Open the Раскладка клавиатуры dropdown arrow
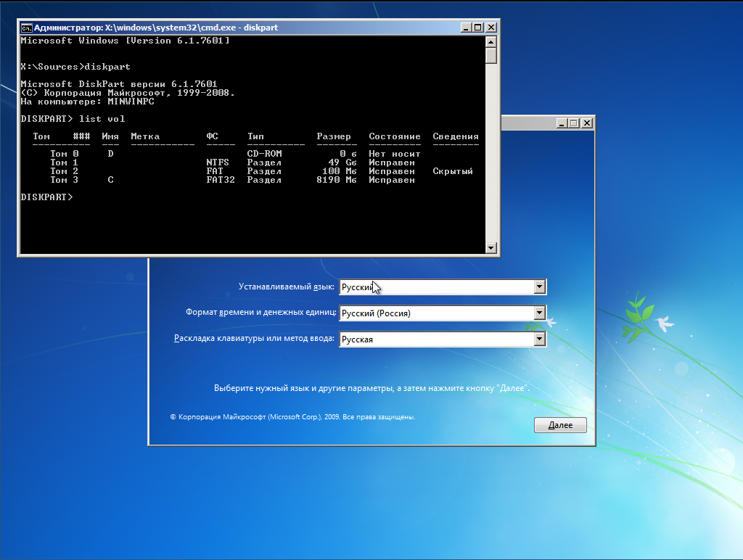Viewport: 743px width, 560px height. click(x=539, y=339)
